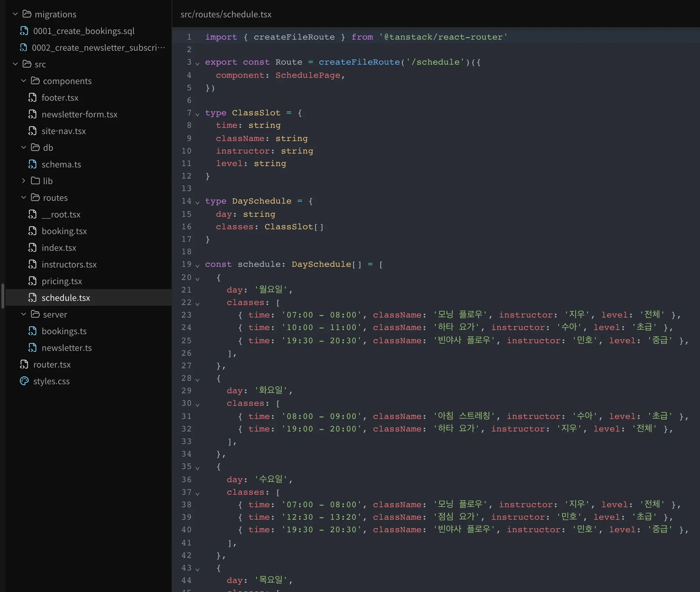Click the 0001_create_bookings.sql file icon

tap(24, 31)
